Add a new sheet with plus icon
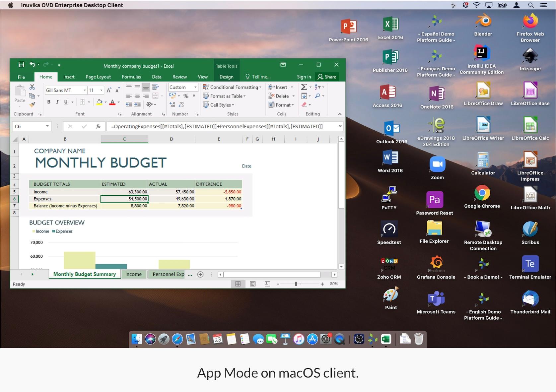The width and height of the screenshot is (556, 392). click(200, 274)
